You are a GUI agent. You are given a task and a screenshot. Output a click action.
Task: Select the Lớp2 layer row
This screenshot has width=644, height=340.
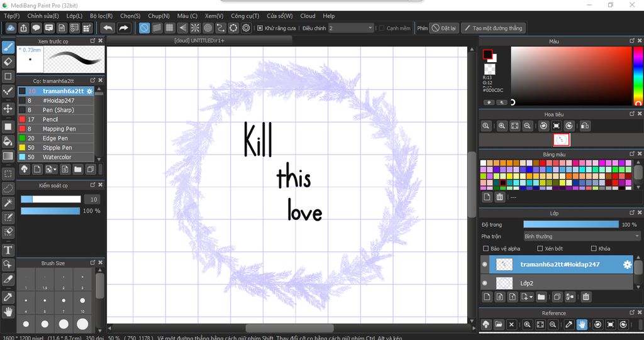557,283
